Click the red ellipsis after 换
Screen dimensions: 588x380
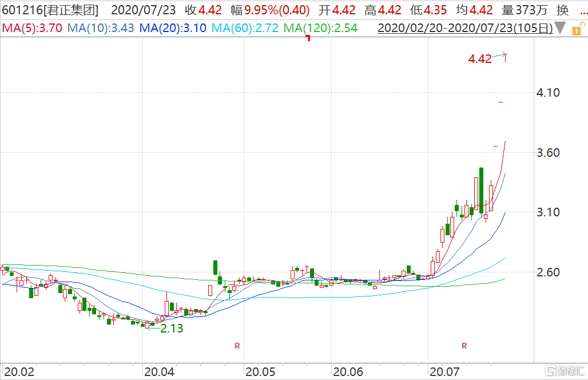pyautogui.click(x=584, y=14)
